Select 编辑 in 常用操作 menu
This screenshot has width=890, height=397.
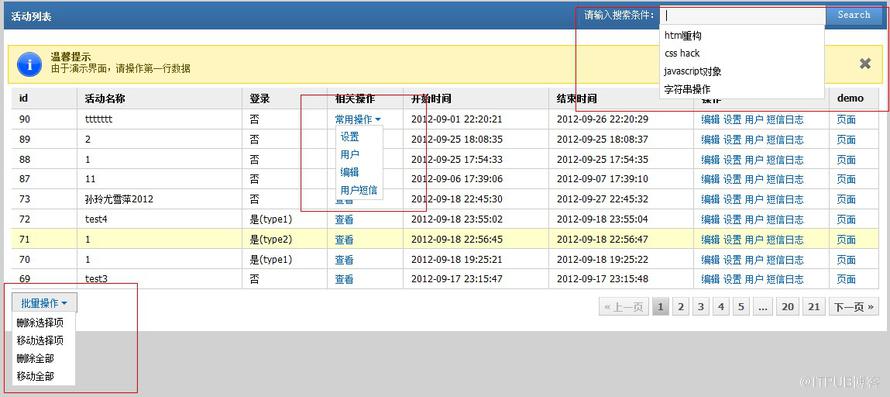pyautogui.click(x=350, y=172)
